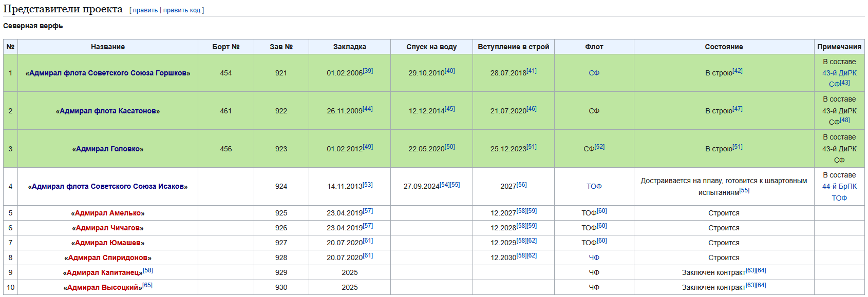Select factory number cell 924
Viewport: 868px width, 297px height.
281,187
